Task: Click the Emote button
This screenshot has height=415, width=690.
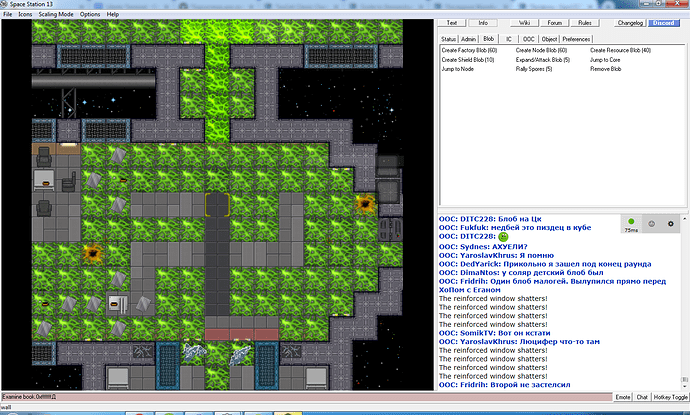Action: point(623,397)
